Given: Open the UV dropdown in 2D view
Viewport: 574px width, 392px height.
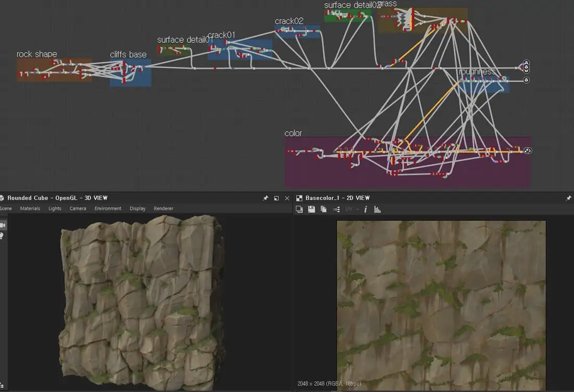Looking at the screenshot, I should point(352,209).
